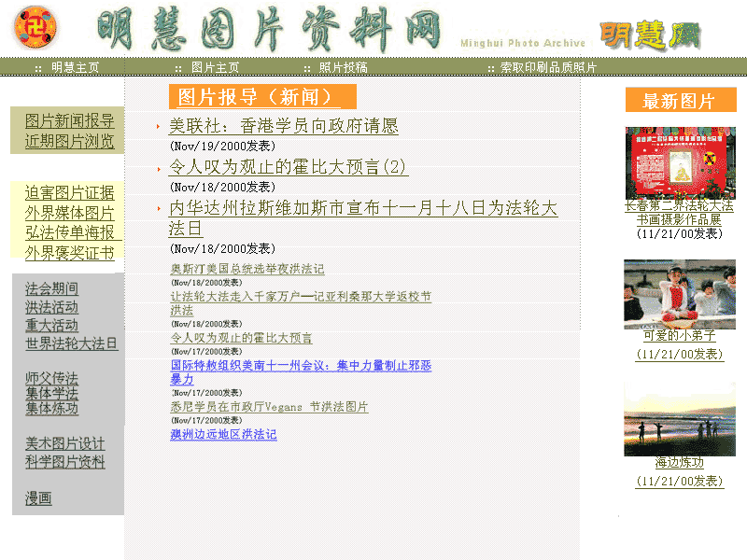The image size is (747, 560).
Task: Click the 美术图片设计 sidebar link
Action: [64, 443]
